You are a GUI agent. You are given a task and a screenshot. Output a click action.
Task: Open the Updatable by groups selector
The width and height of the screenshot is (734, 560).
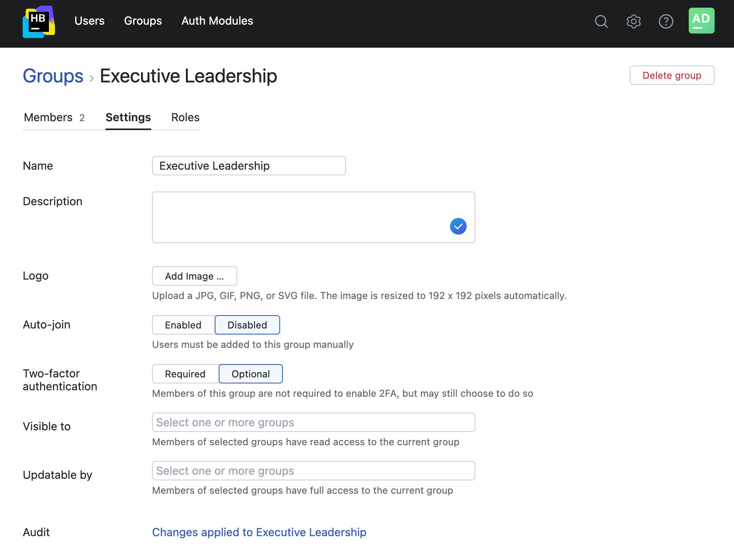313,471
